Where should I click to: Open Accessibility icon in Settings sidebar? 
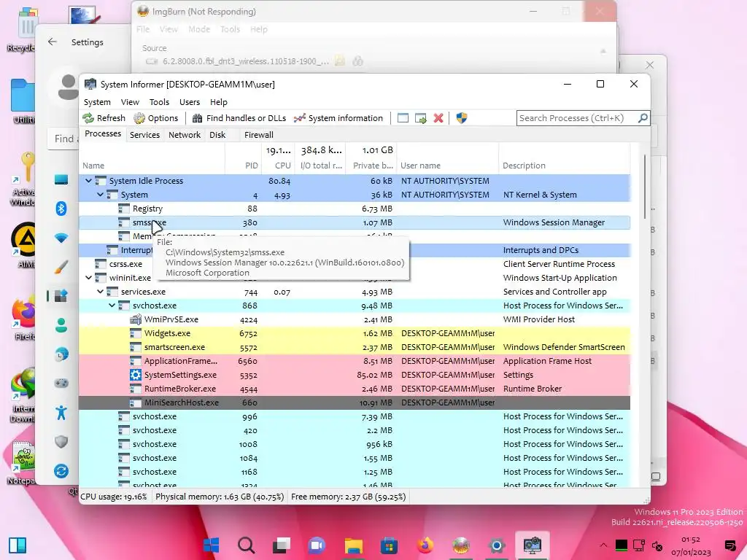(61, 413)
